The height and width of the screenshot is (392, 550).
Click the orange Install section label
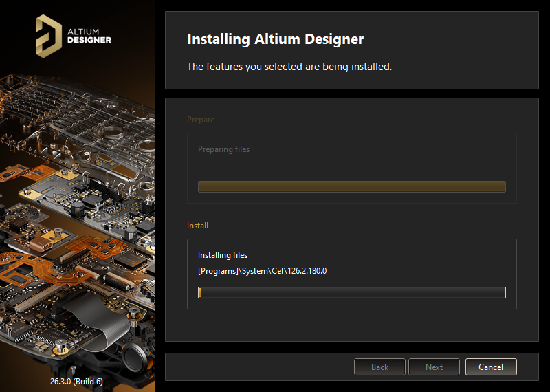pos(197,226)
